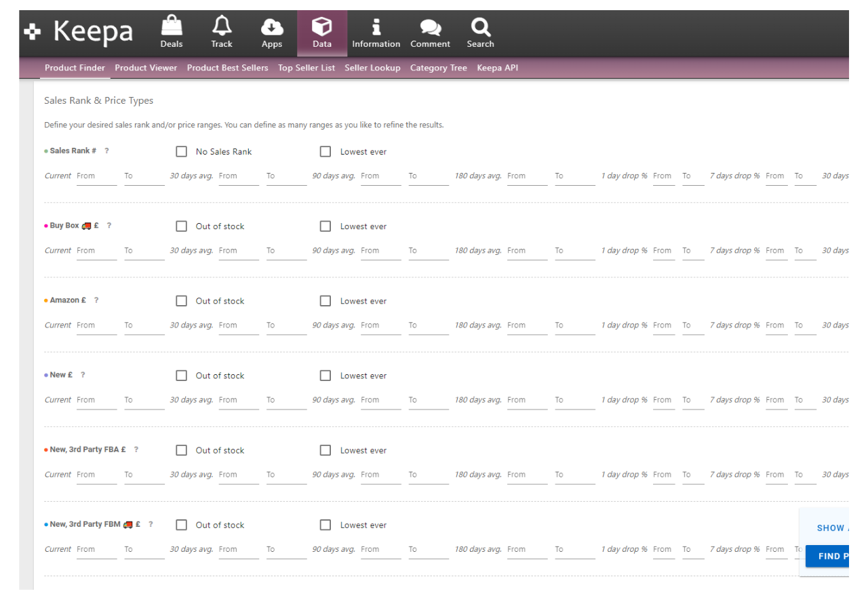
Task: Click the 'Sales Rank & Price Types' heading
Action: tap(99, 100)
